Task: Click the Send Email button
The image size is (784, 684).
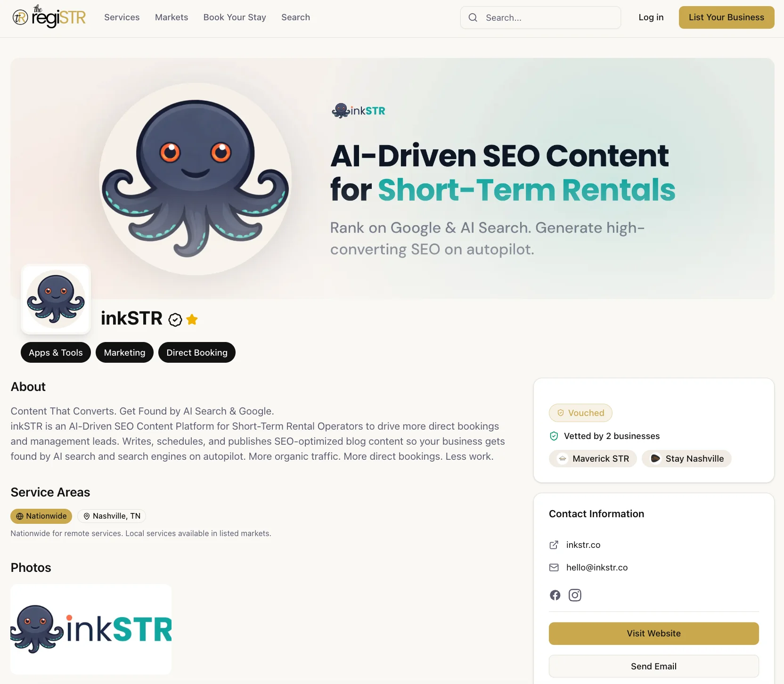Action: click(x=654, y=666)
